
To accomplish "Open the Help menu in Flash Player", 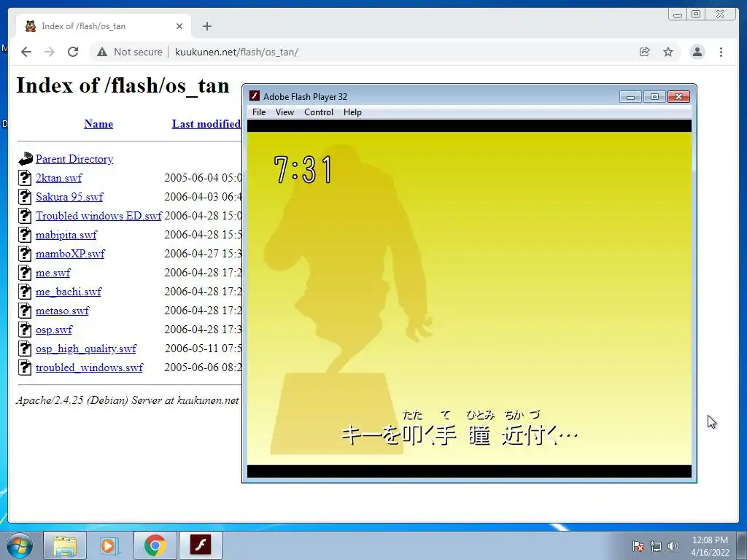I will point(352,112).
